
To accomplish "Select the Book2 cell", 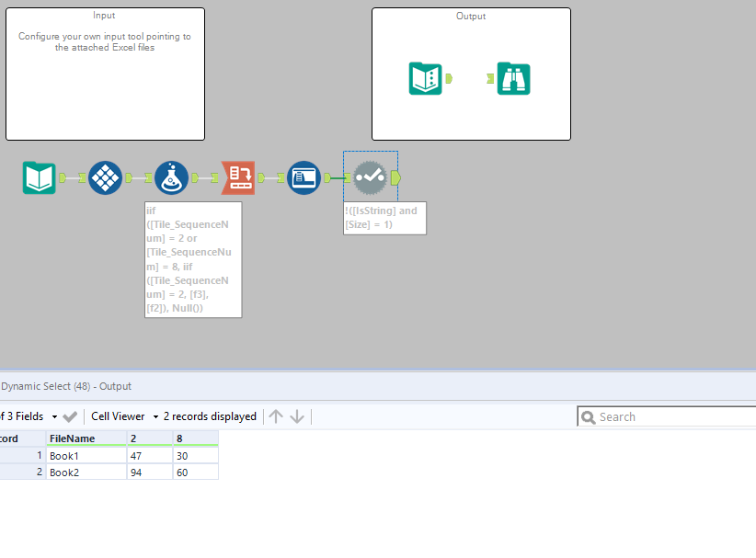I will [86, 473].
